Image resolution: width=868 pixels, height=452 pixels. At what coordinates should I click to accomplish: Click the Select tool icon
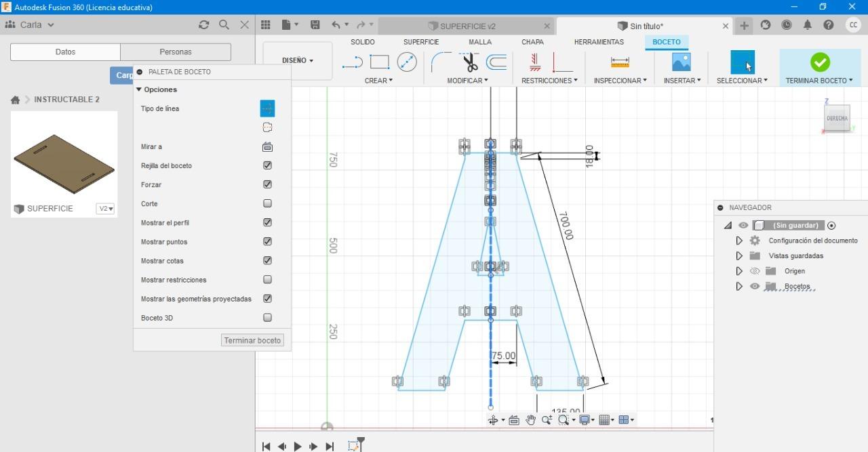click(x=742, y=62)
